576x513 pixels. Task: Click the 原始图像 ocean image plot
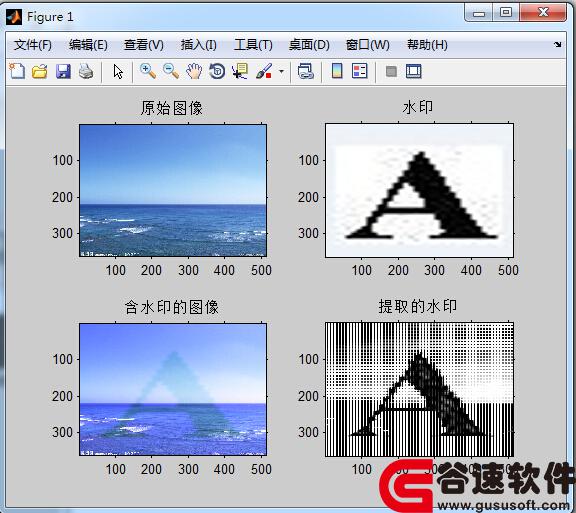click(x=173, y=190)
